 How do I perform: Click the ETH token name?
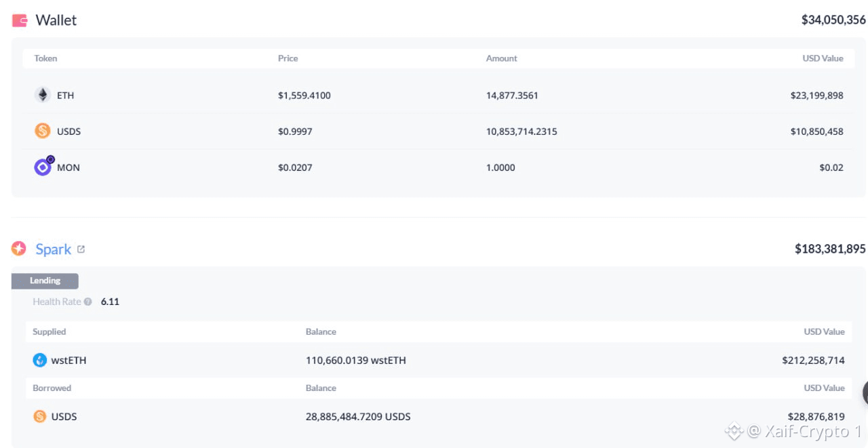click(66, 96)
